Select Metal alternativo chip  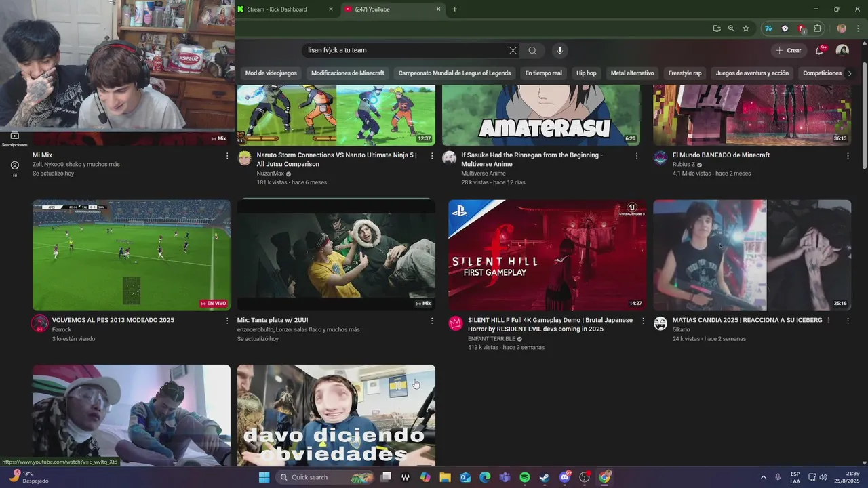point(632,73)
